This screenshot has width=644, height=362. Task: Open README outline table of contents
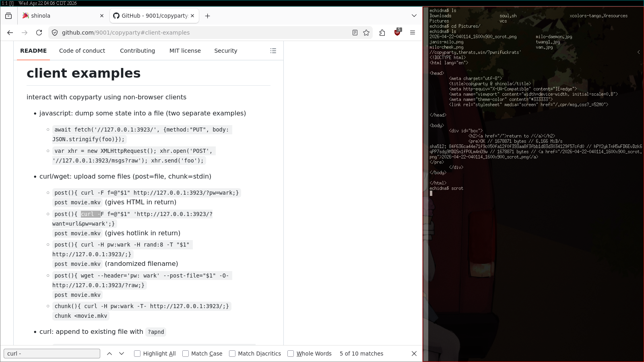[x=273, y=51]
